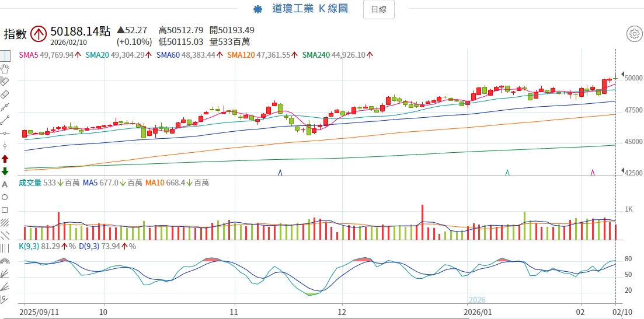644x319 pixels.
Task: Open the 日線 period selector
Action: coord(378,9)
